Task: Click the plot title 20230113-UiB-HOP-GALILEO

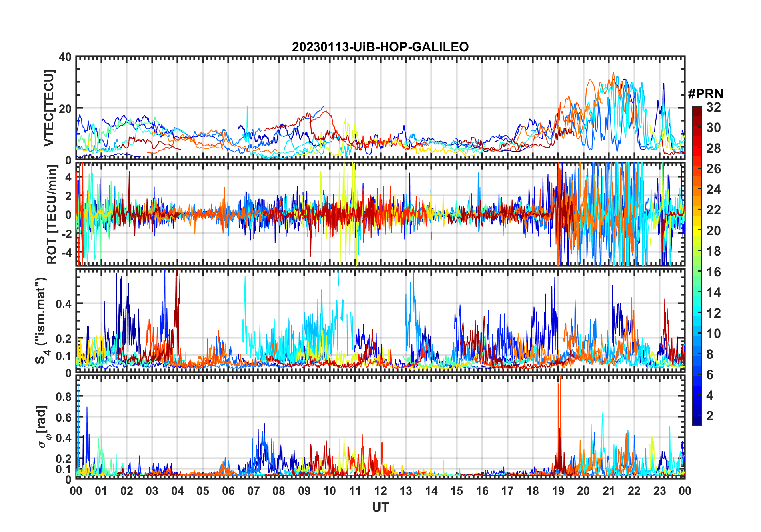Action: click(380, 47)
